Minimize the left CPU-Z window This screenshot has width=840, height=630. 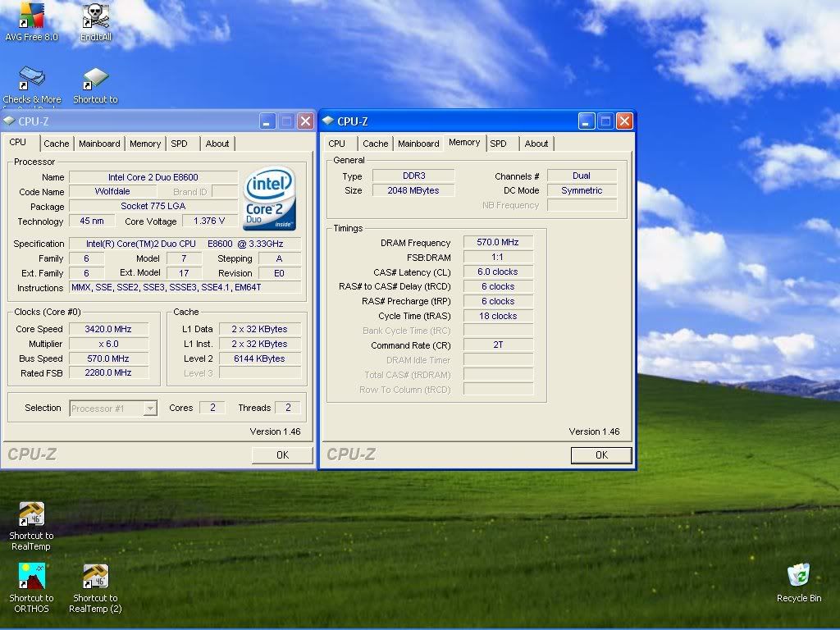(x=268, y=121)
